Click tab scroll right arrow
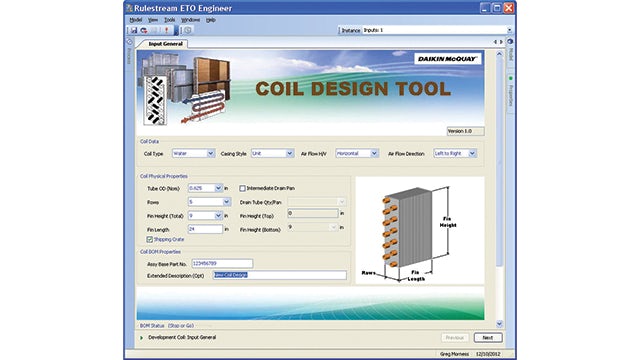This screenshot has height=360, width=640. 501,42
